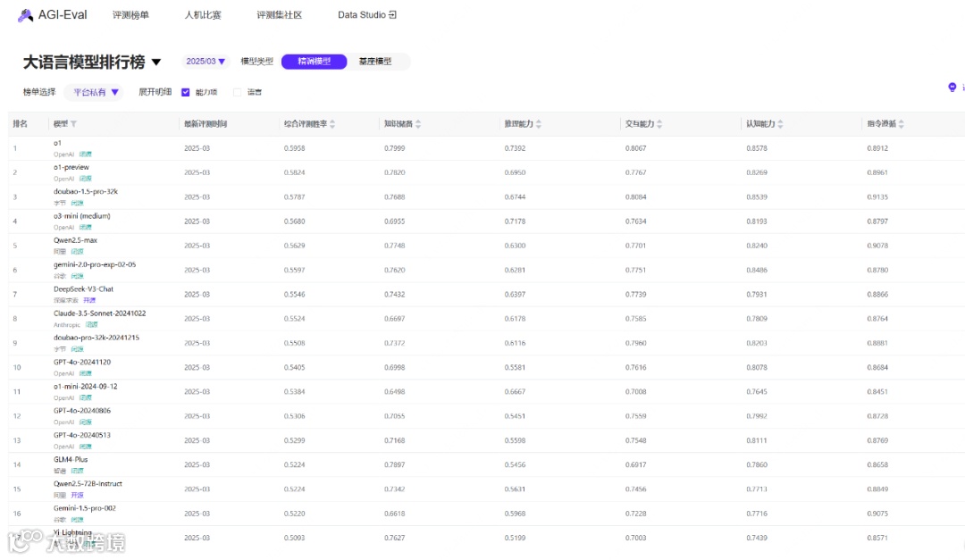Click model name GPT-4o-20240806
The image size is (965, 560).
pyautogui.click(x=82, y=411)
